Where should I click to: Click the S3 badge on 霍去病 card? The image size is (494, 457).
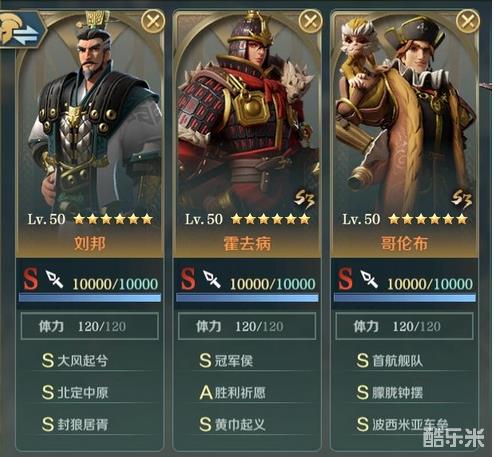(x=304, y=199)
